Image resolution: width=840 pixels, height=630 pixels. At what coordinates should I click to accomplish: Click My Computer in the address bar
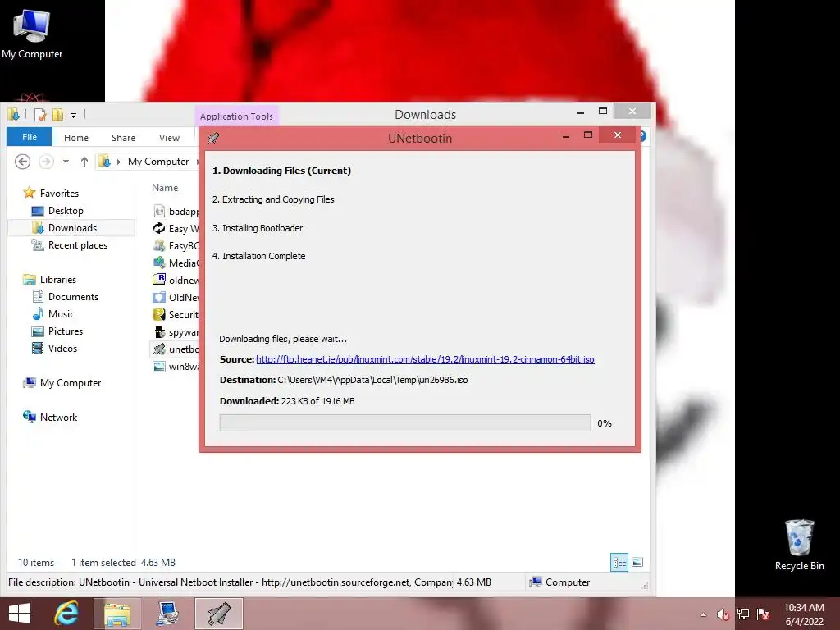tap(158, 162)
